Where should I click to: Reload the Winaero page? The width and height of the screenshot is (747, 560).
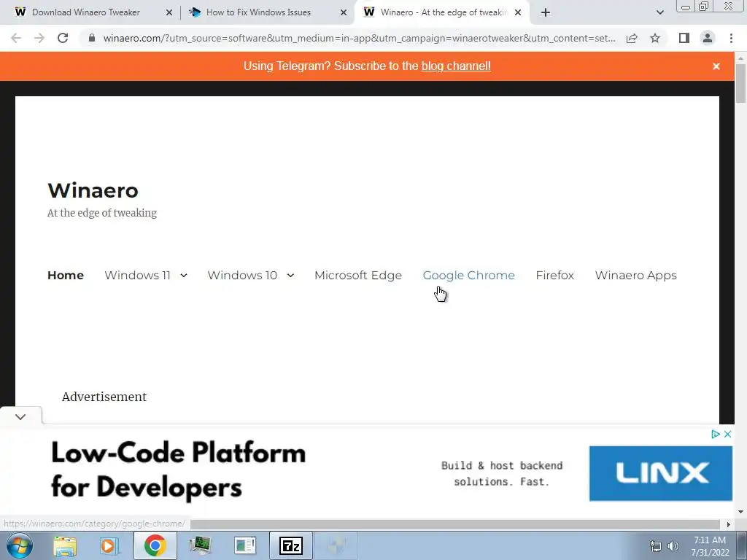pyautogui.click(x=63, y=38)
